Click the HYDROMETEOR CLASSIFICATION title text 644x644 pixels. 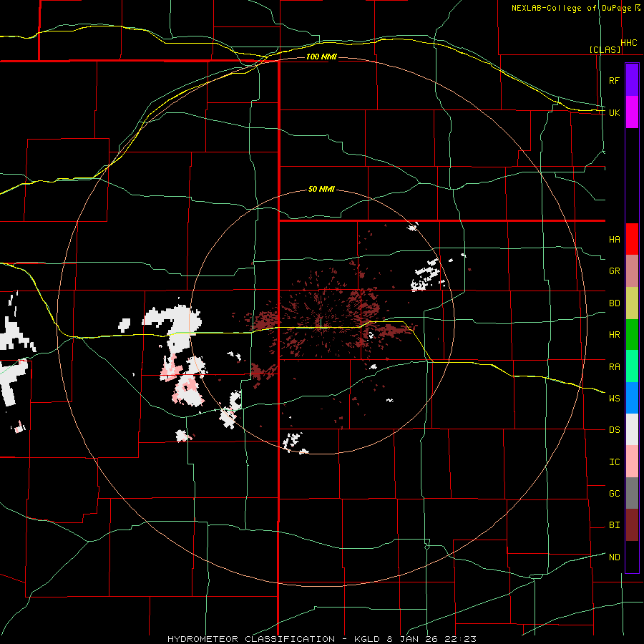point(251,639)
